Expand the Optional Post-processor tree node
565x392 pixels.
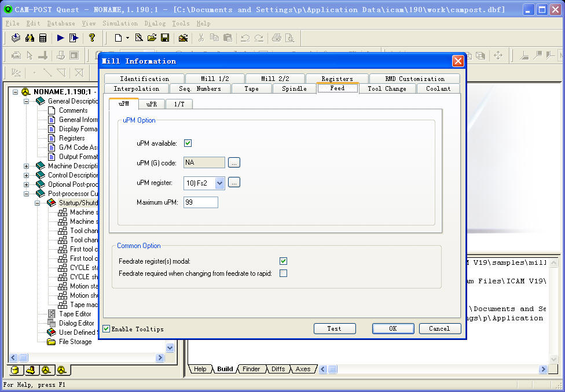click(26, 184)
